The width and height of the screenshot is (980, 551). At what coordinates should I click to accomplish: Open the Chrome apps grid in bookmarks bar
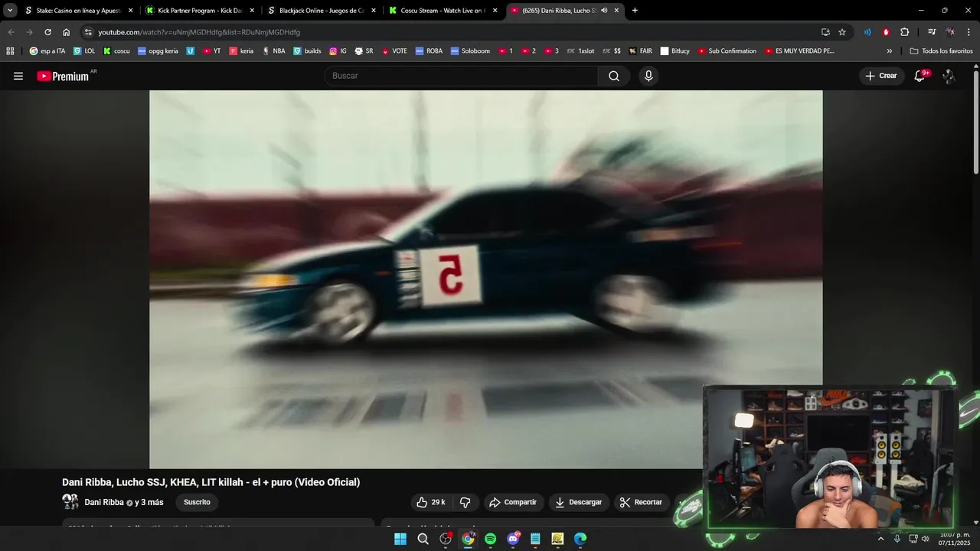point(10,51)
